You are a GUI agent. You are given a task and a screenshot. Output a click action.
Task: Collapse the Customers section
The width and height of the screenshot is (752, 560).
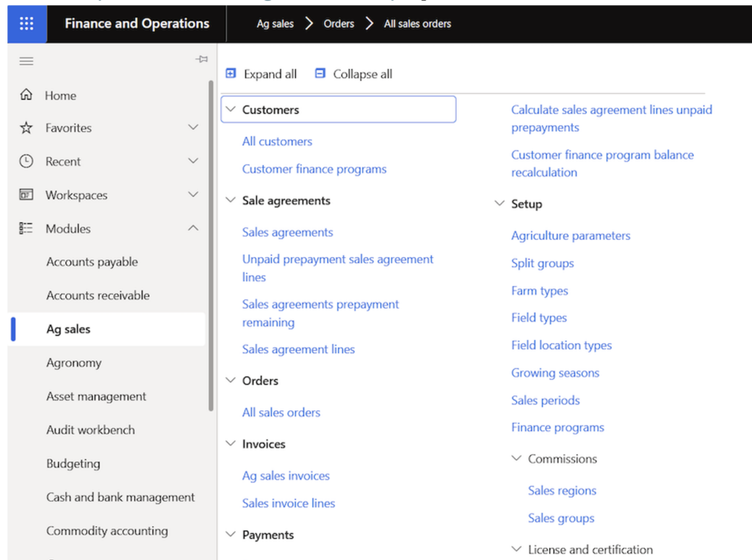tap(231, 109)
